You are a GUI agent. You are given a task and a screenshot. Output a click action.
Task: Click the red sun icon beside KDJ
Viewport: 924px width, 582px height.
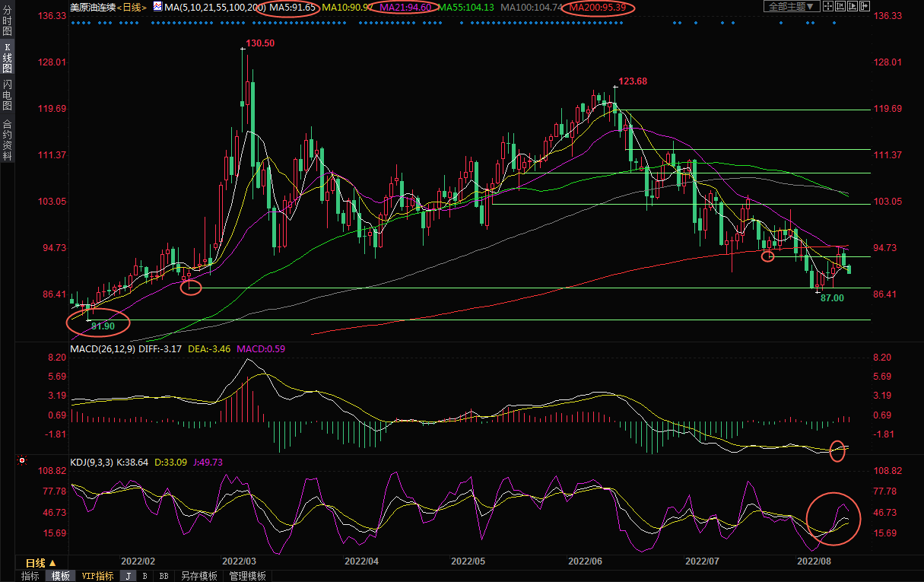click(22, 460)
